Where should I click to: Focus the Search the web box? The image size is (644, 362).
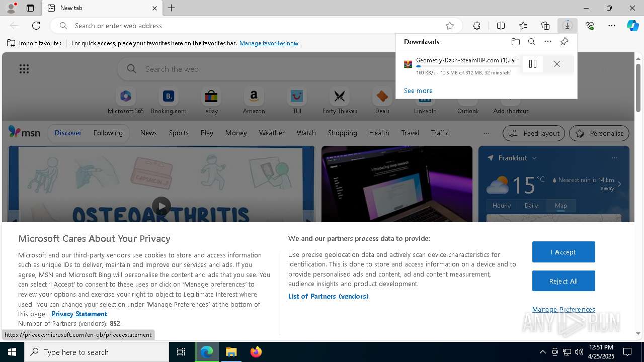pyautogui.click(x=257, y=69)
